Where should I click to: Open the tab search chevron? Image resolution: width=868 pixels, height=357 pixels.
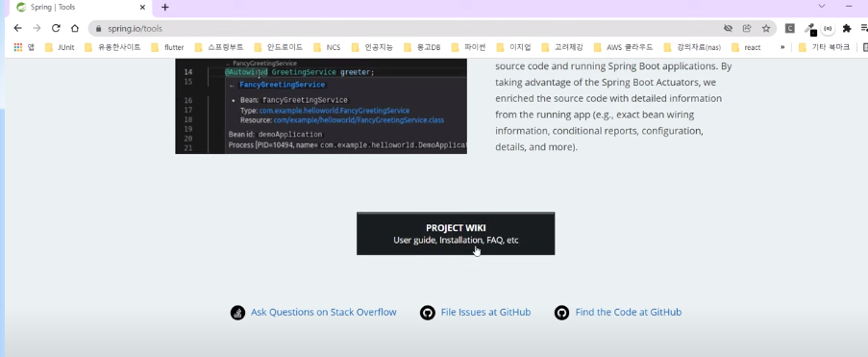click(x=822, y=6)
